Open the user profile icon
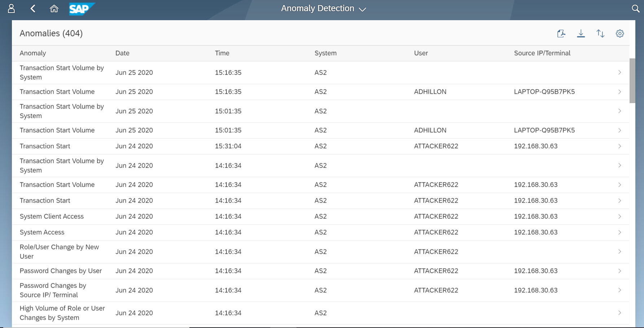Image resolution: width=644 pixels, height=328 pixels. (x=11, y=9)
